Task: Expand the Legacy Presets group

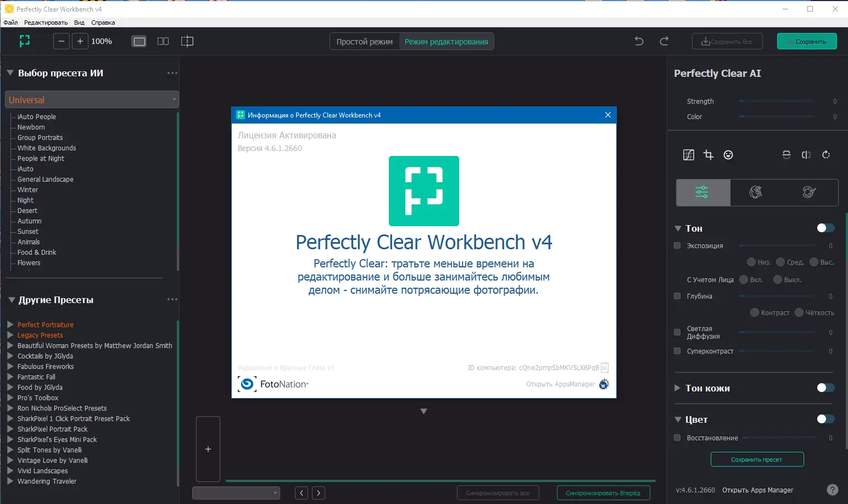Action: tap(10, 335)
